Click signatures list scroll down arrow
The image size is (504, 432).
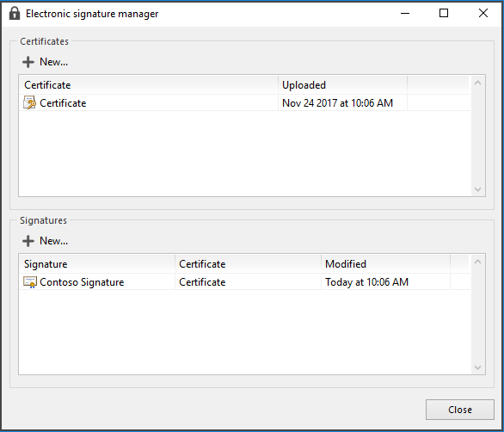pyautogui.click(x=477, y=367)
